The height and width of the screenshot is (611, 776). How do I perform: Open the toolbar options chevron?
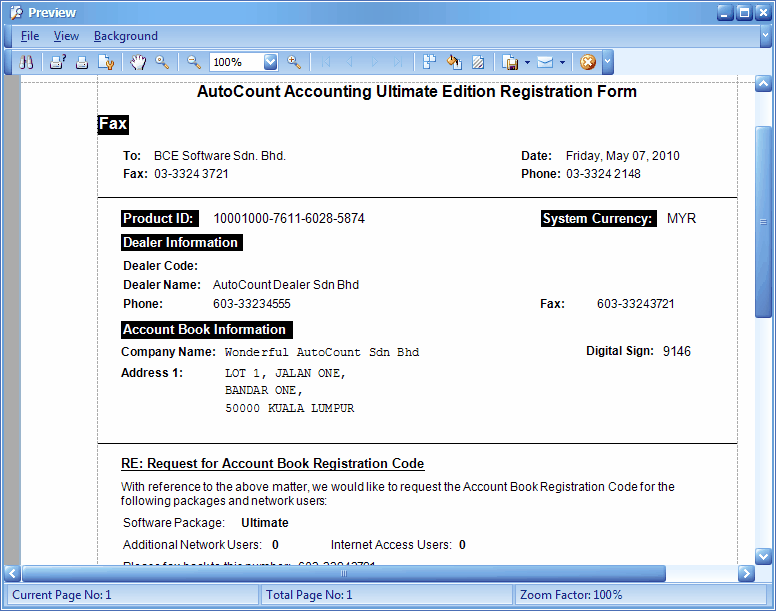(x=608, y=62)
